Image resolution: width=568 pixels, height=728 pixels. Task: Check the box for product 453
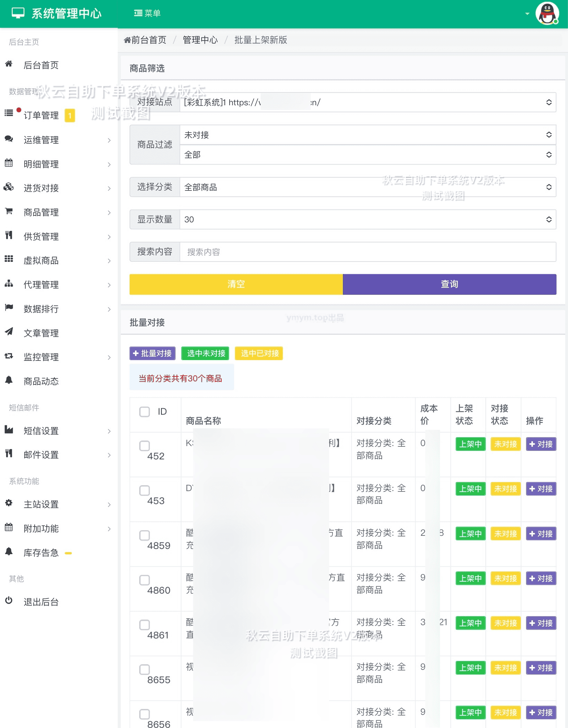click(x=144, y=490)
